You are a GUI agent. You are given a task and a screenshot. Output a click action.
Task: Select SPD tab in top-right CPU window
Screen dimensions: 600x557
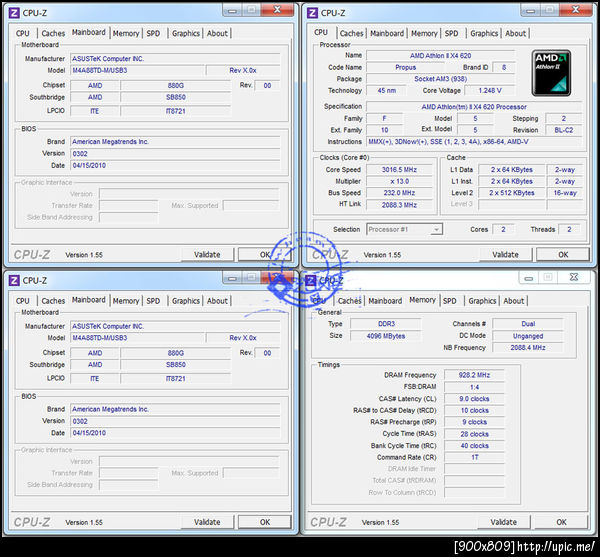451,34
